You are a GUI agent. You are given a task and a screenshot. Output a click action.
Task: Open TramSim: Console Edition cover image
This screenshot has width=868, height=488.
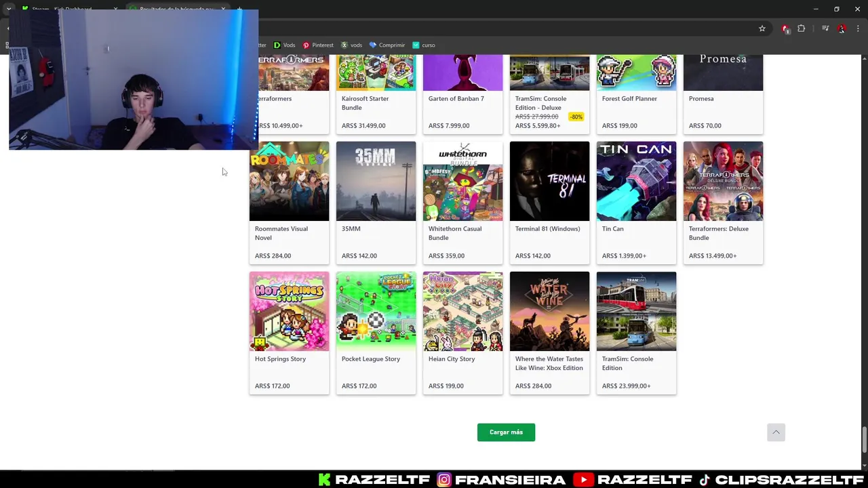pyautogui.click(x=636, y=311)
